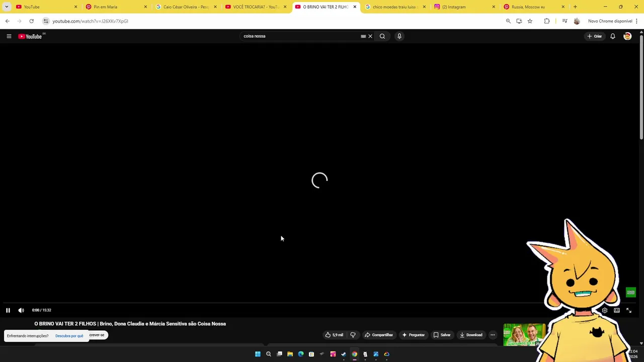Click the address bar URL
This screenshot has width=644, height=362.
(x=91, y=21)
